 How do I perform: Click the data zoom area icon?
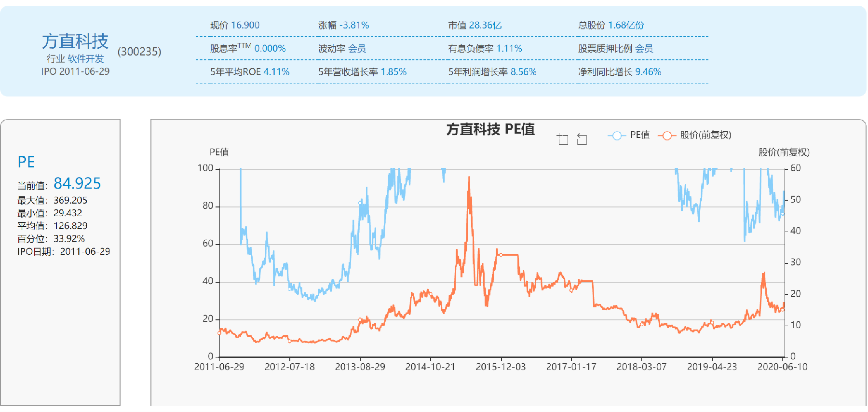coord(562,139)
